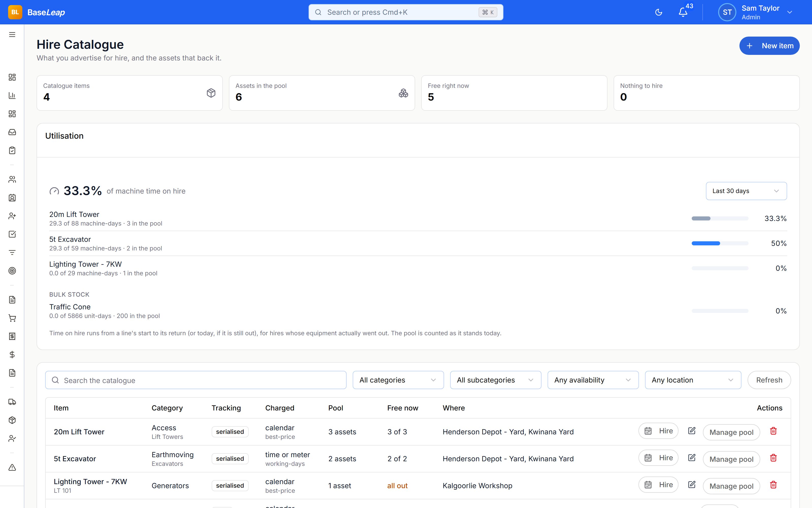Edit the 5t Excavator item
The image size is (812, 508).
691,458
